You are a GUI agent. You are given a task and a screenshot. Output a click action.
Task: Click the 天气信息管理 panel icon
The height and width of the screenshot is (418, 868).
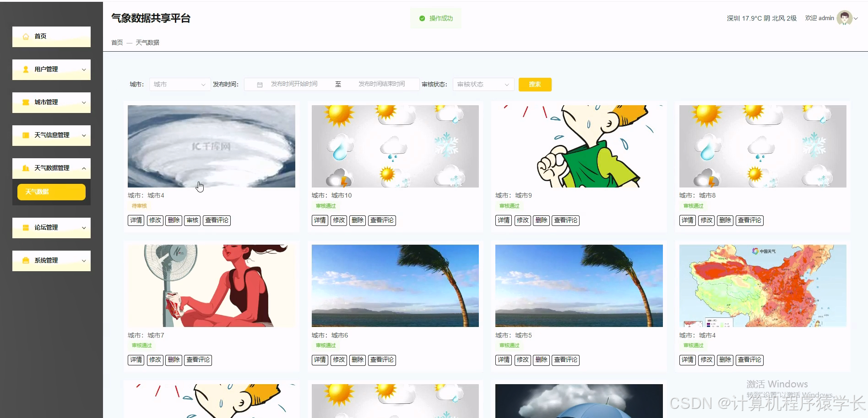point(26,135)
